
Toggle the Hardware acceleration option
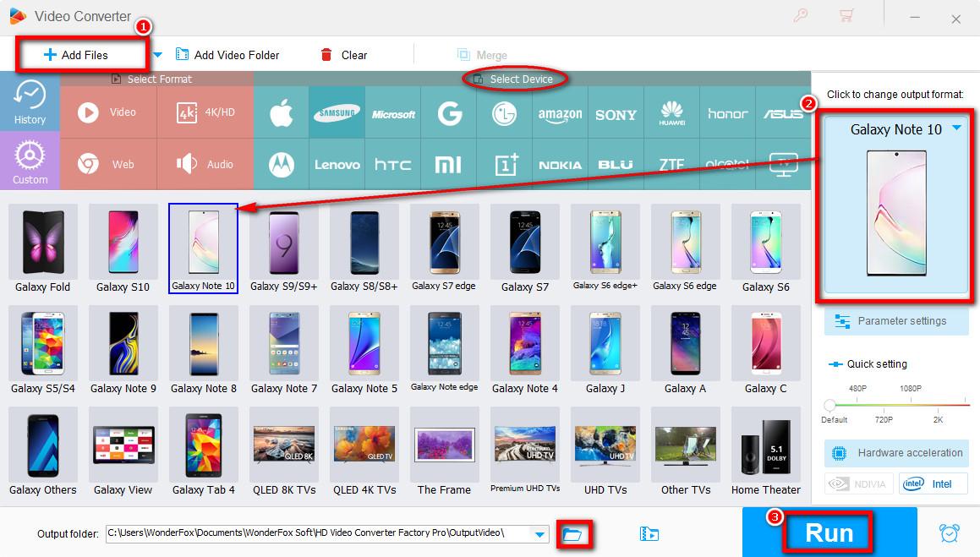tap(896, 453)
